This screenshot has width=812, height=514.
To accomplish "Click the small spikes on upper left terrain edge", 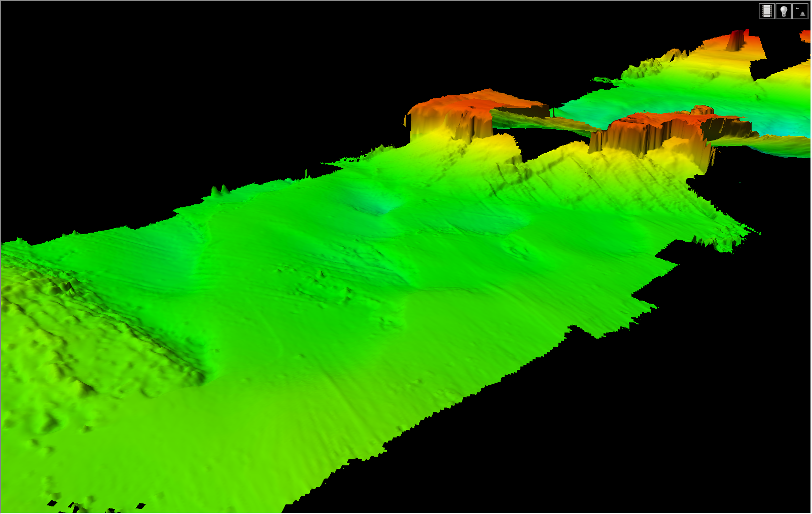I will (x=219, y=191).
